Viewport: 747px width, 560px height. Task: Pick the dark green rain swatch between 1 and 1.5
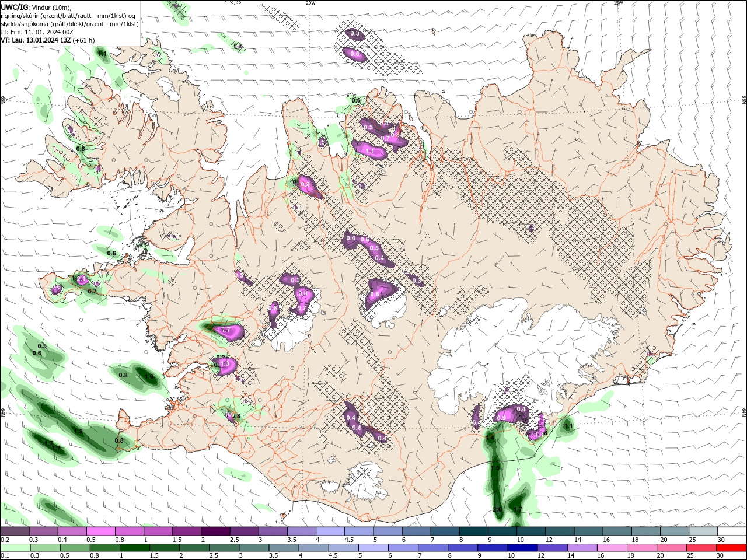pyautogui.click(x=135, y=548)
